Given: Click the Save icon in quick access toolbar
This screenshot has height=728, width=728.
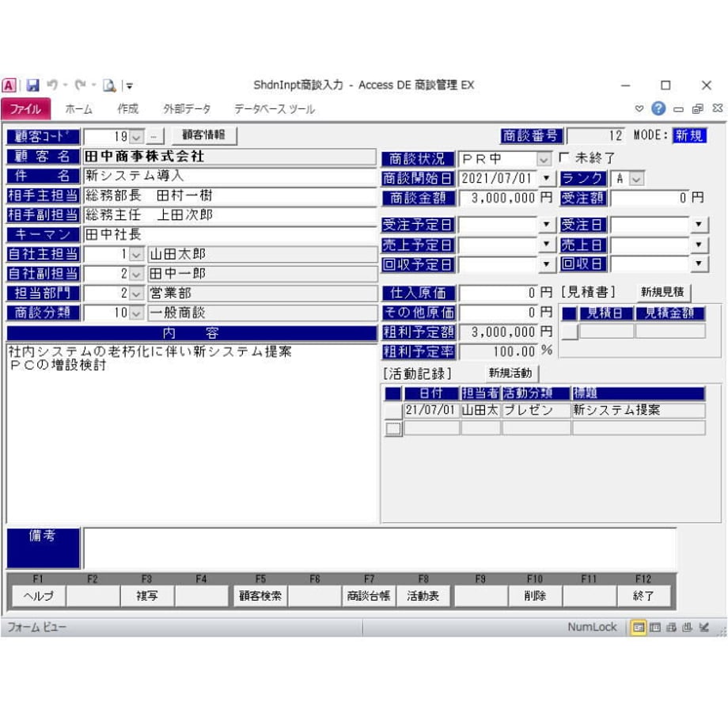Looking at the screenshot, I should 32,85.
